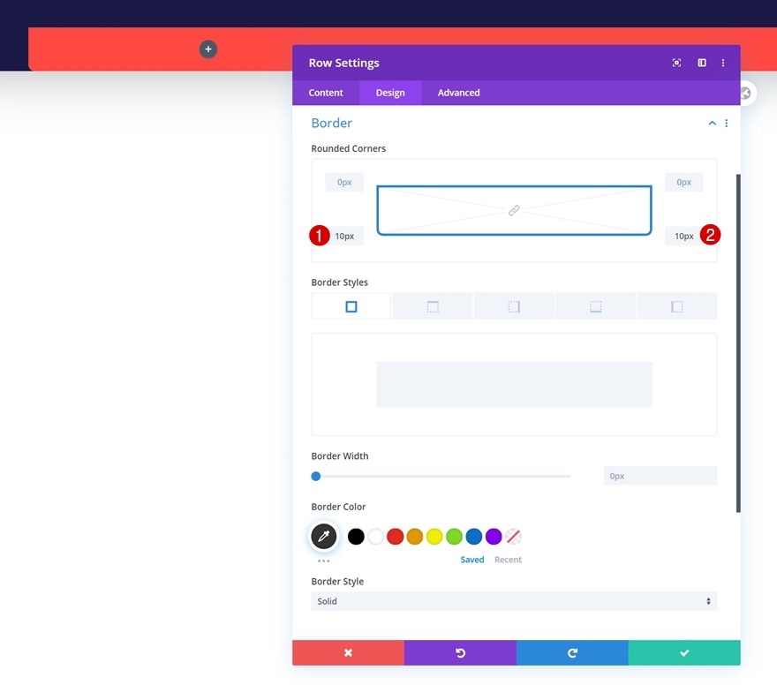Viewport: 777px width, 700px height.
Task: Open Border section three-dot options
Action: pos(727,124)
